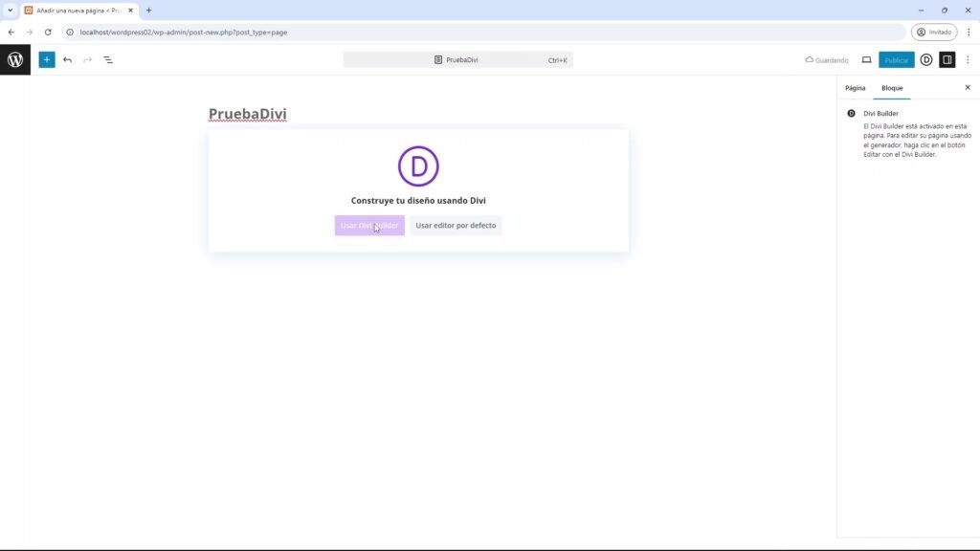
Task: Open the WordPress logo menu
Action: 15,60
